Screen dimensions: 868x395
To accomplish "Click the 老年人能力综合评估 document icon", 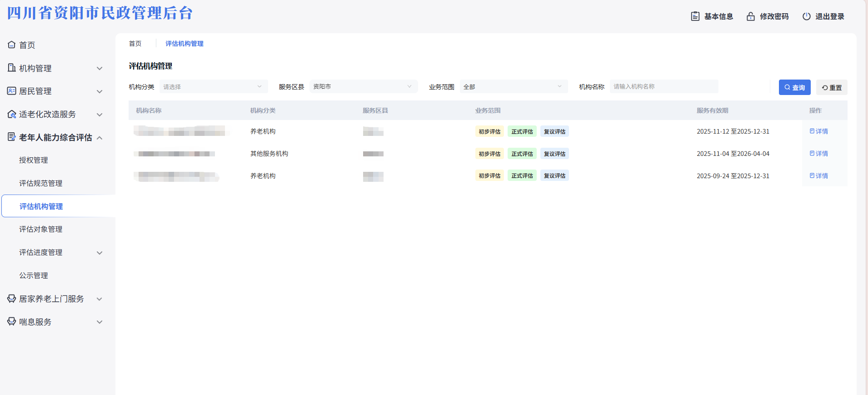I will click(x=12, y=137).
